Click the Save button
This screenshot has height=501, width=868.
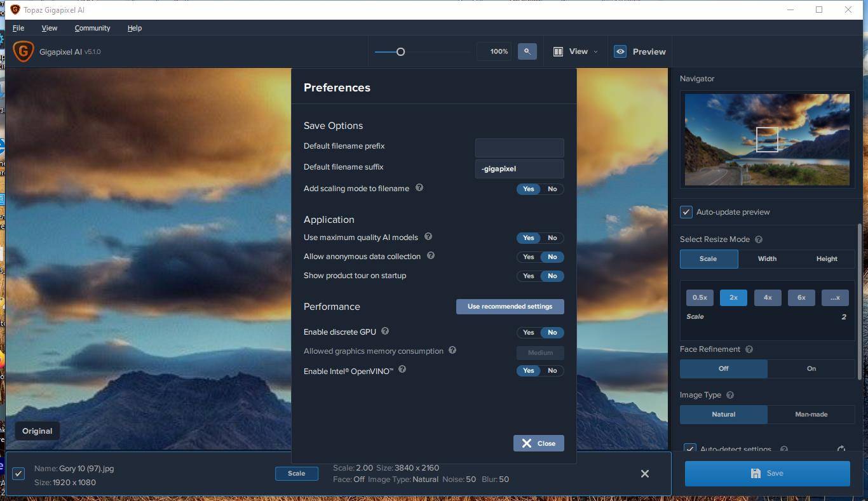pyautogui.click(x=767, y=473)
